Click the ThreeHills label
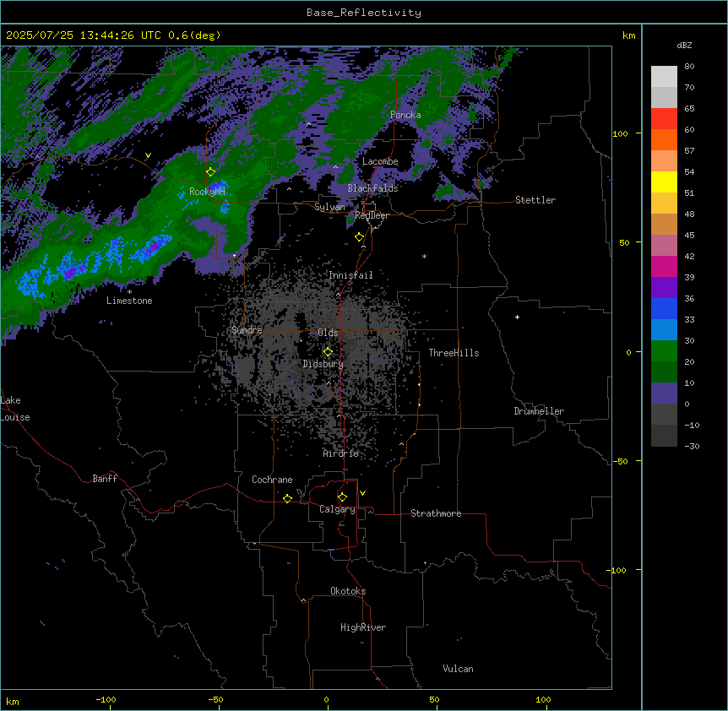The image size is (728, 711). 454,353
